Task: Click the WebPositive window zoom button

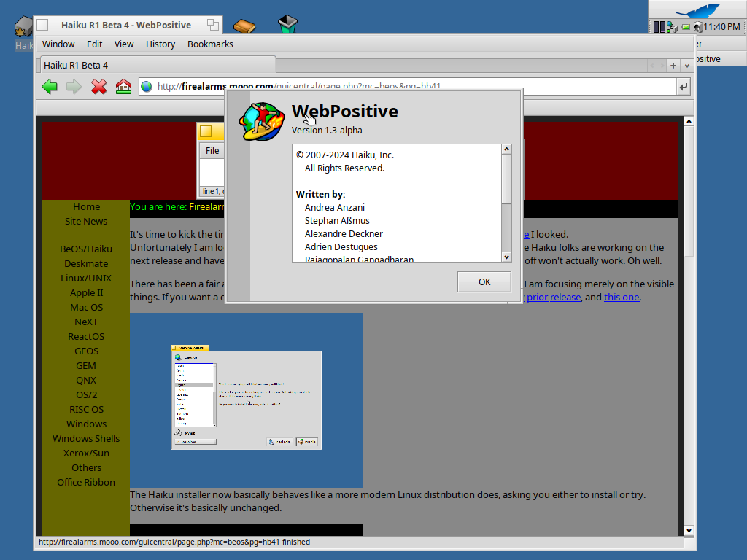Action: pyautogui.click(x=213, y=25)
